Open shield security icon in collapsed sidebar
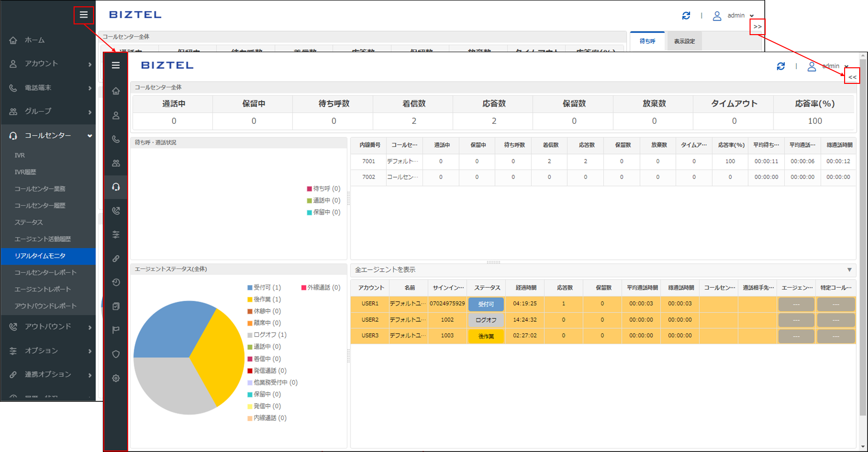The width and height of the screenshot is (868, 452). (x=116, y=354)
